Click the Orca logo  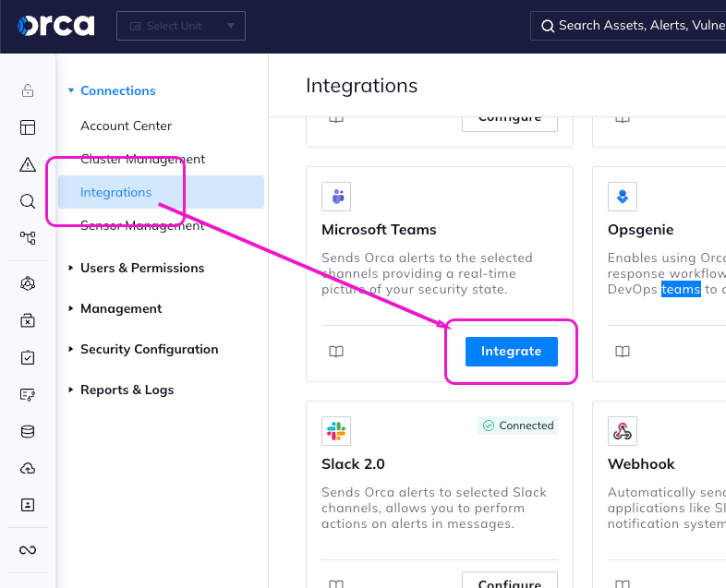tap(56, 26)
